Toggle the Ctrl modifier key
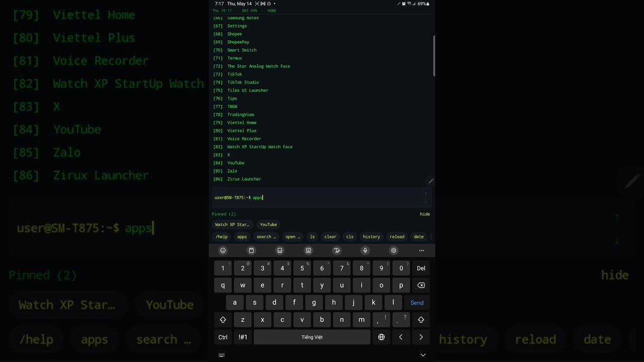 tap(223, 337)
